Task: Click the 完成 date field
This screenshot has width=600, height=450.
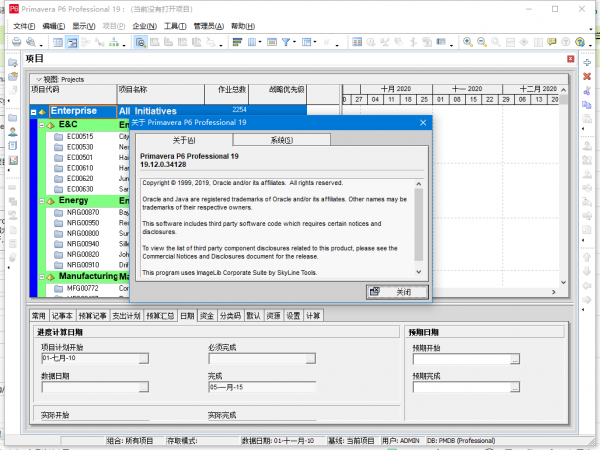Action: tap(262, 387)
